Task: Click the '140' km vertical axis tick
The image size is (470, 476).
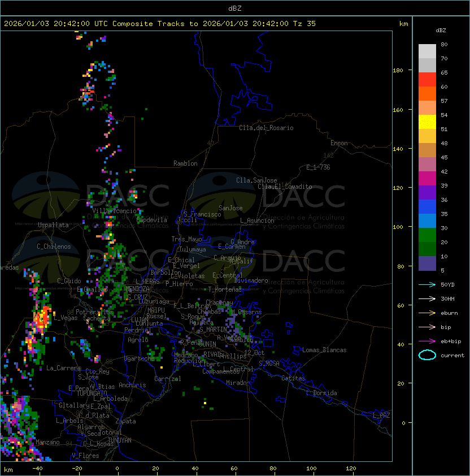Action: tap(398, 149)
